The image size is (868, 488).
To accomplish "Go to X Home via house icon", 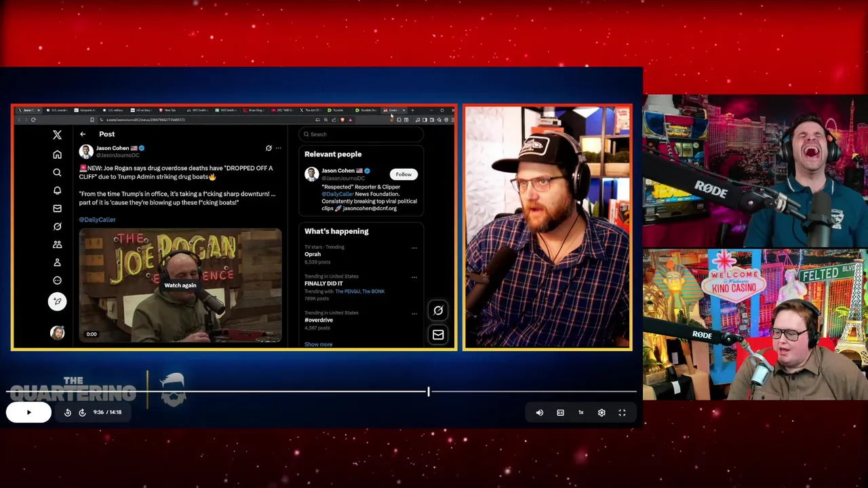I will (57, 154).
